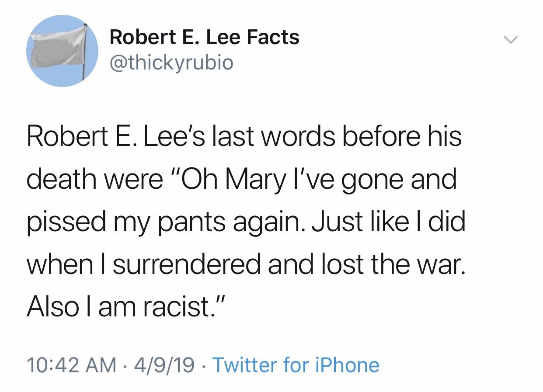Open the @thickyrubio profile handle

click(x=172, y=62)
